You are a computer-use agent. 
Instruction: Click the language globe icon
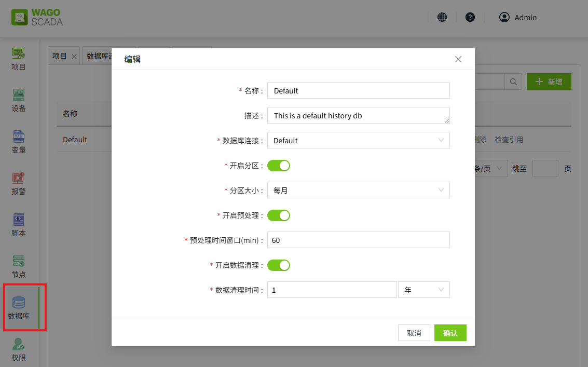442,17
